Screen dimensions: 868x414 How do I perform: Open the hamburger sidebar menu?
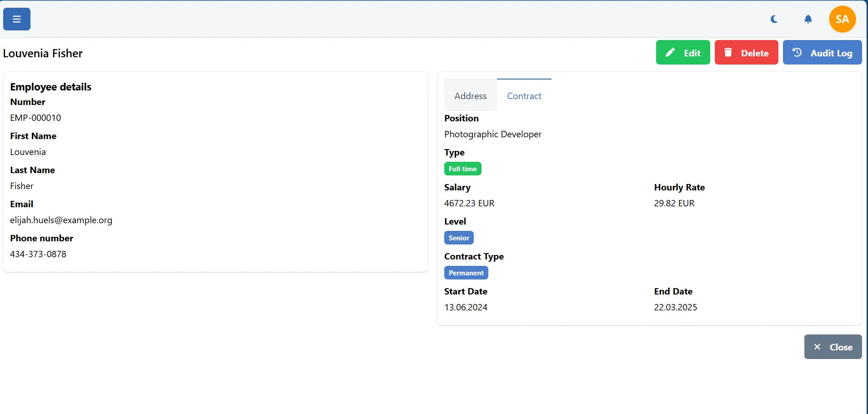17,19
